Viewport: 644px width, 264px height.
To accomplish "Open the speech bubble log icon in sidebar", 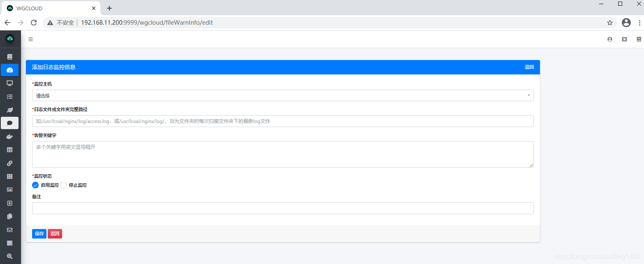I will coord(10,123).
